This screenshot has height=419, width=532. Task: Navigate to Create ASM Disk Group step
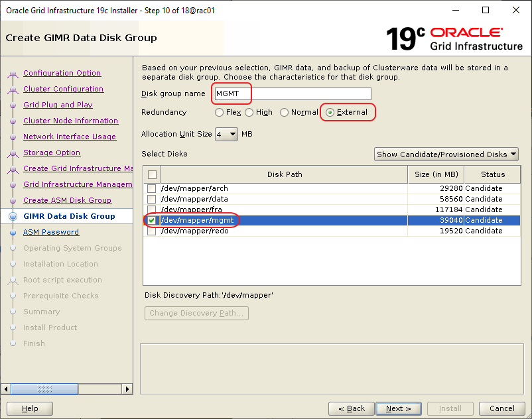67,200
